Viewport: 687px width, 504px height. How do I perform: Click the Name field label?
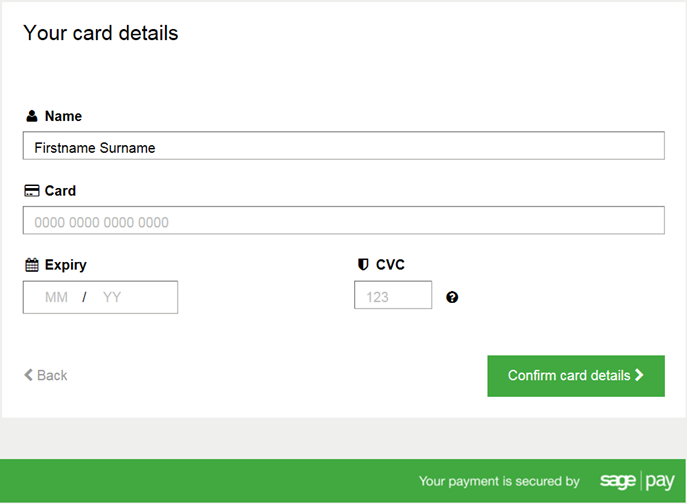(63, 116)
